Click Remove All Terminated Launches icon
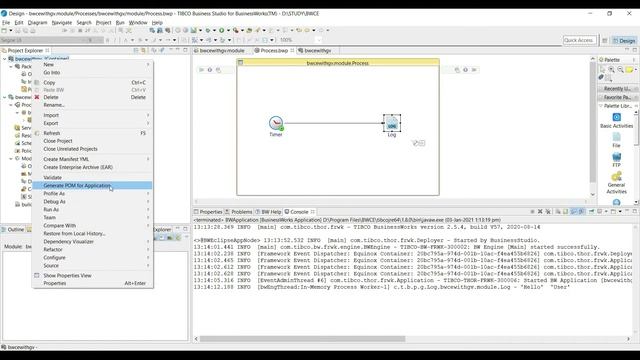 pos(548,211)
